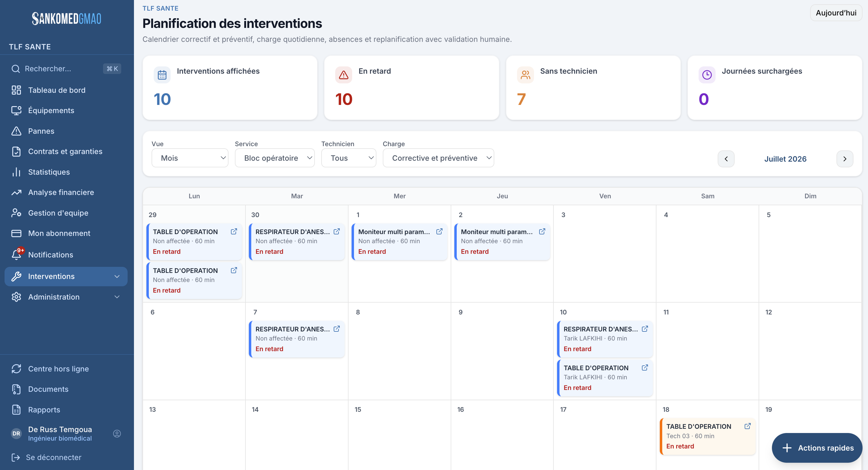Click day number 18 in calendar

coord(666,409)
